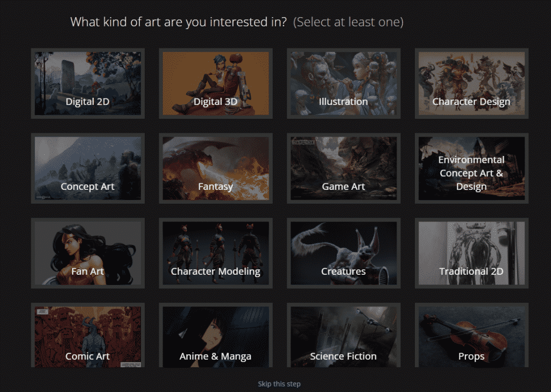Pick the Traditional 2D tile
The image size is (551, 392).
[x=471, y=253]
